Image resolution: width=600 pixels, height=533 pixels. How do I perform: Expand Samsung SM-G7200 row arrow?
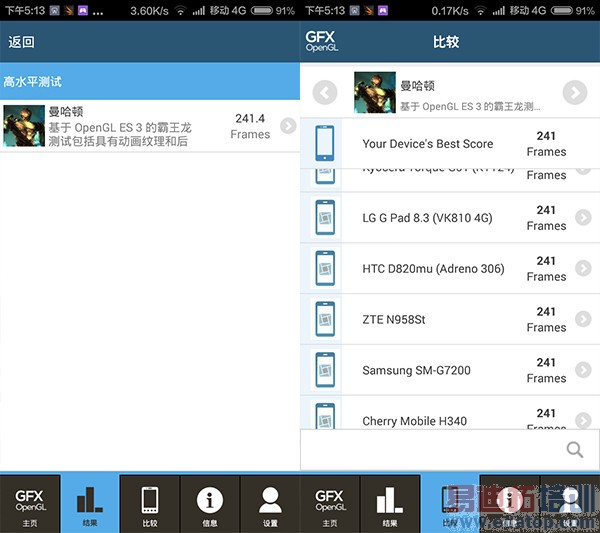coord(583,370)
